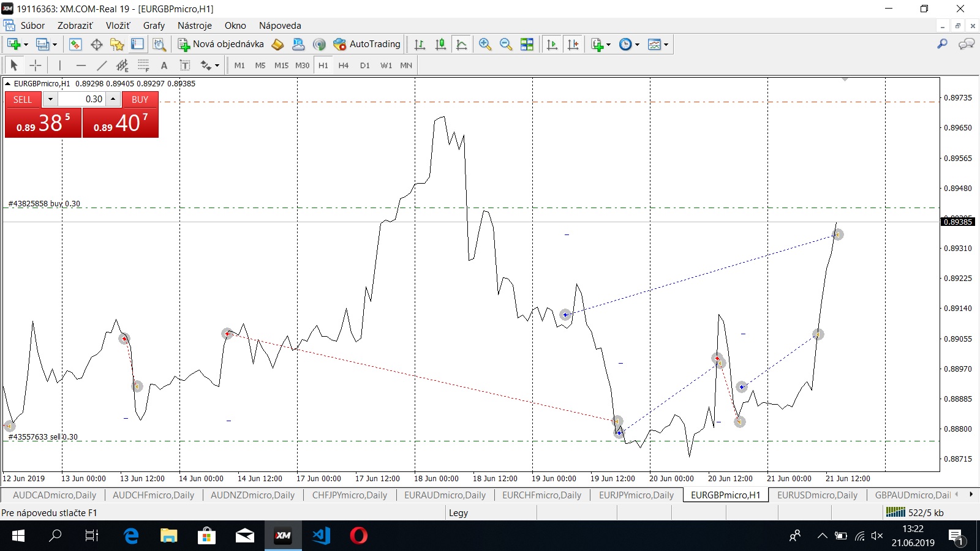Zoom out on the chart

click(506, 44)
